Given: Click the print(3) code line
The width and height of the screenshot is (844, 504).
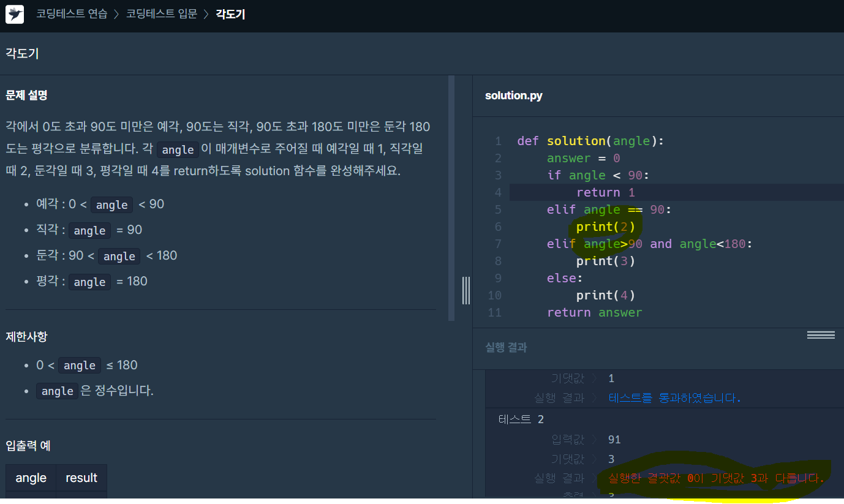Looking at the screenshot, I should tap(606, 261).
